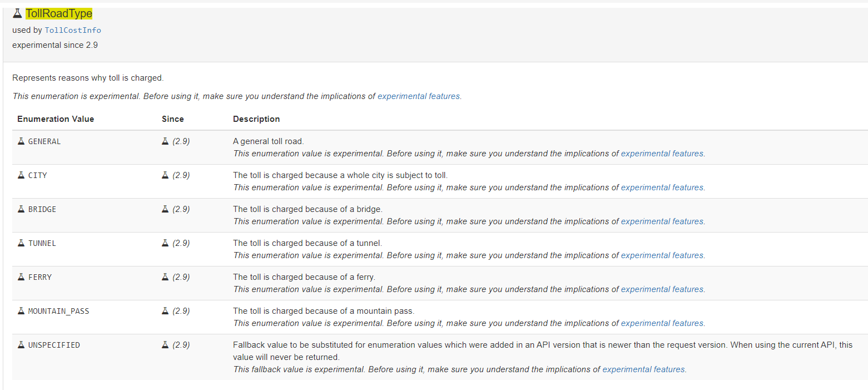
Task: Open experimental features link in the intro paragraph
Action: point(419,96)
